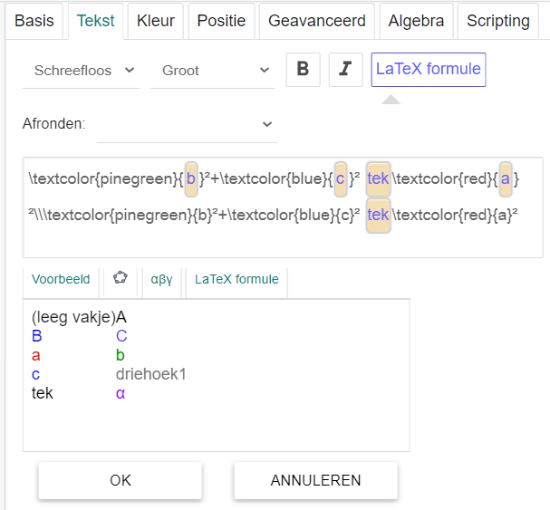This screenshot has width=550, height=510.
Task: Confirm with the OK button
Action: pyautogui.click(x=120, y=480)
